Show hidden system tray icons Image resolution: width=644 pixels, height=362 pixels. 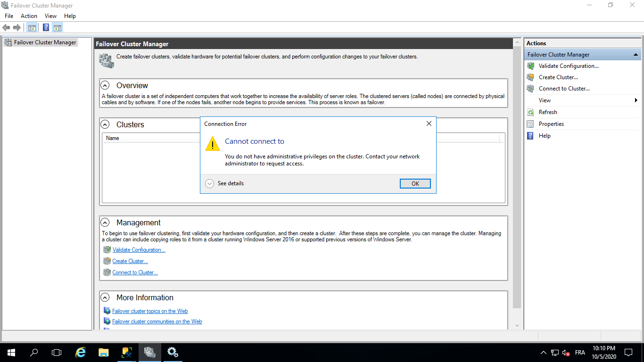click(x=543, y=352)
